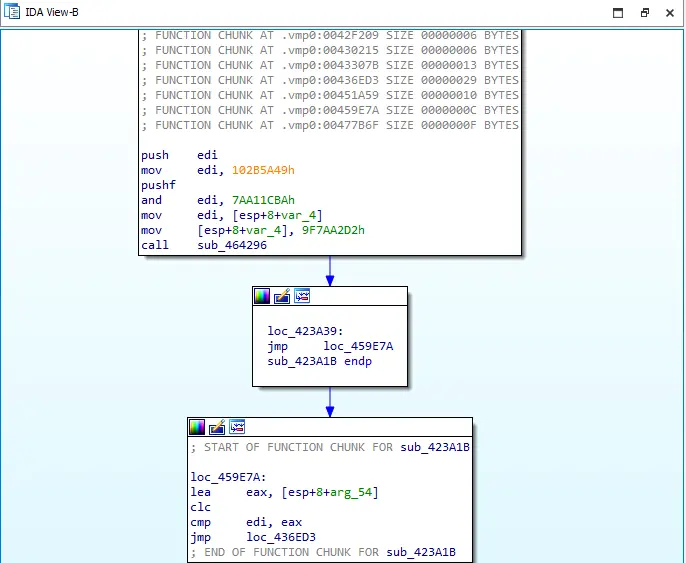Click sub_464296 in the call instruction

[232, 245]
